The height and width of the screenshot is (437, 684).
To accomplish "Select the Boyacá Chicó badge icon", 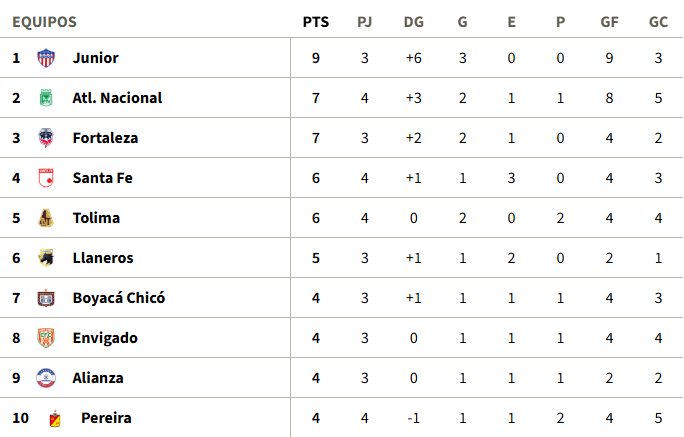I will click(x=46, y=298).
